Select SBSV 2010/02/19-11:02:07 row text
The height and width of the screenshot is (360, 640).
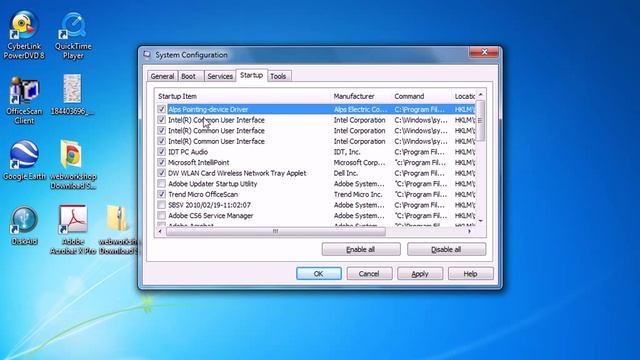click(209, 205)
